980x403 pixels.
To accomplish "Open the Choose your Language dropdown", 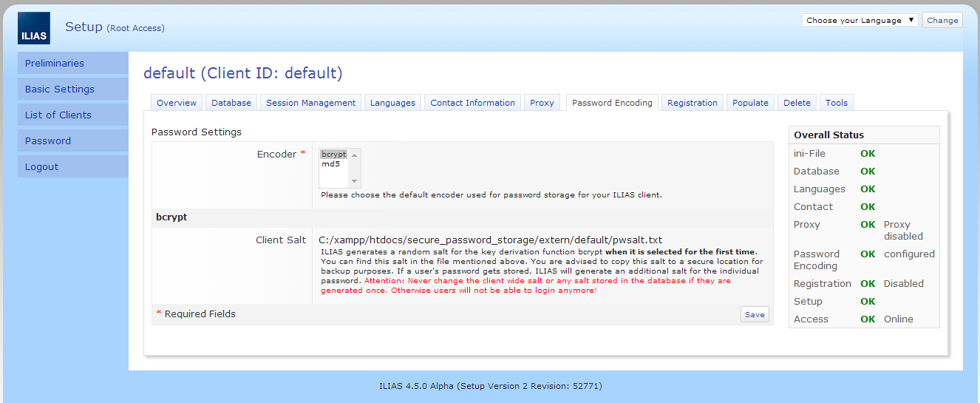I will coord(860,20).
